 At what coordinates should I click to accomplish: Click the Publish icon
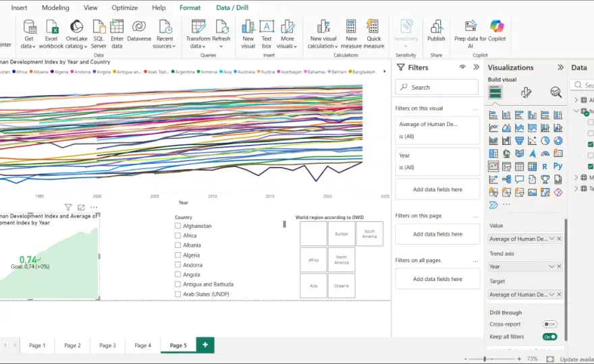(x=437, y=27)
